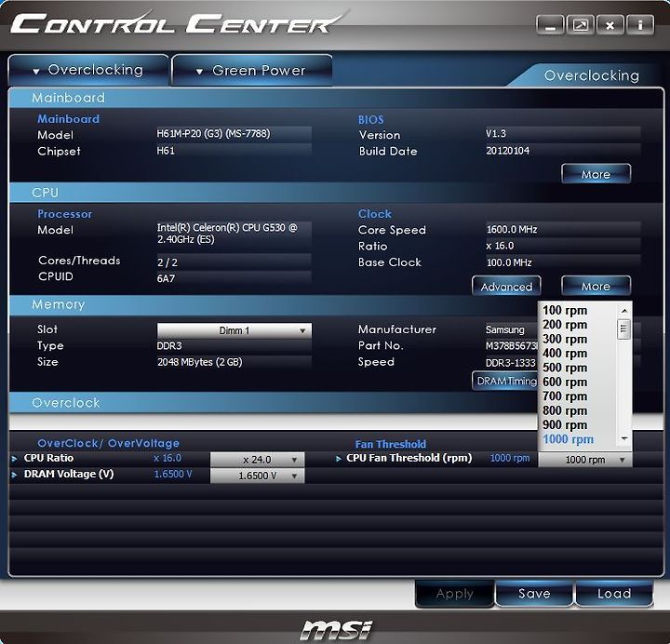The width and height of the screenshot is (670, 644).
Task: Select 700 rpm from the list
Action: pos(565,396)
